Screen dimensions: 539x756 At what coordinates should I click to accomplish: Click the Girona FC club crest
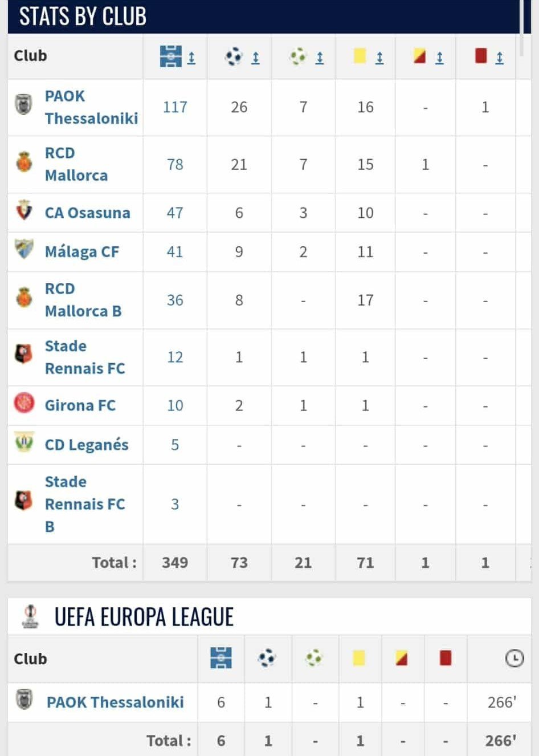point(24,403)
